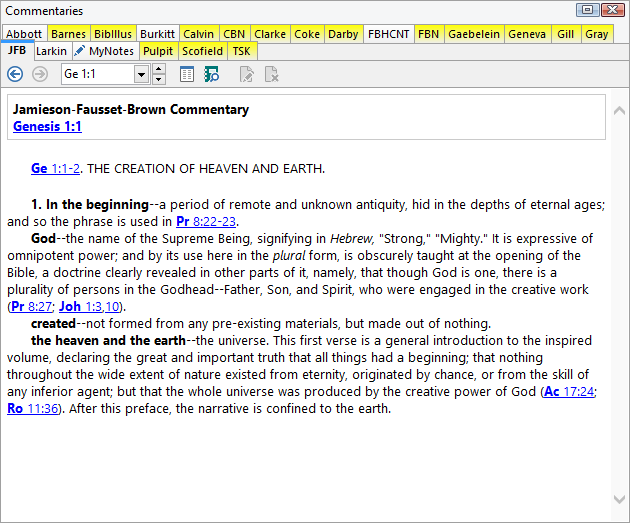Click the italic word 'plural'
Image resolution: width=630 pixels, height=523 pixels.
point(289,255)
